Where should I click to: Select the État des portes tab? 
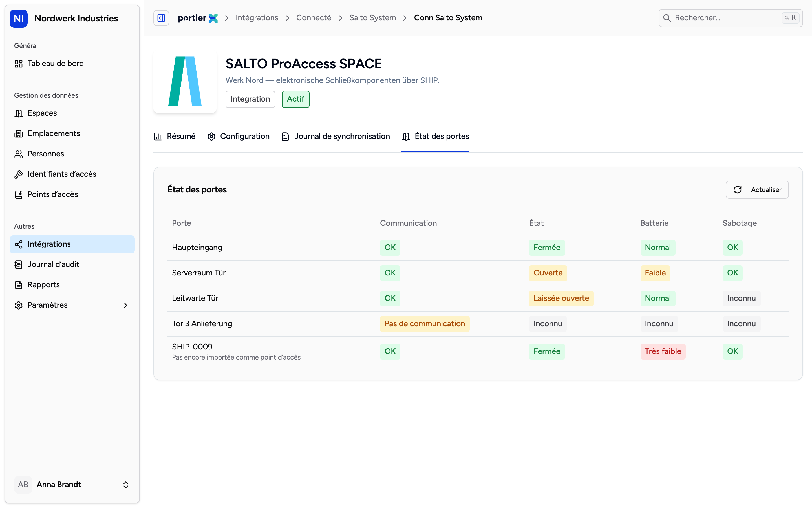[x=435, y=136]
